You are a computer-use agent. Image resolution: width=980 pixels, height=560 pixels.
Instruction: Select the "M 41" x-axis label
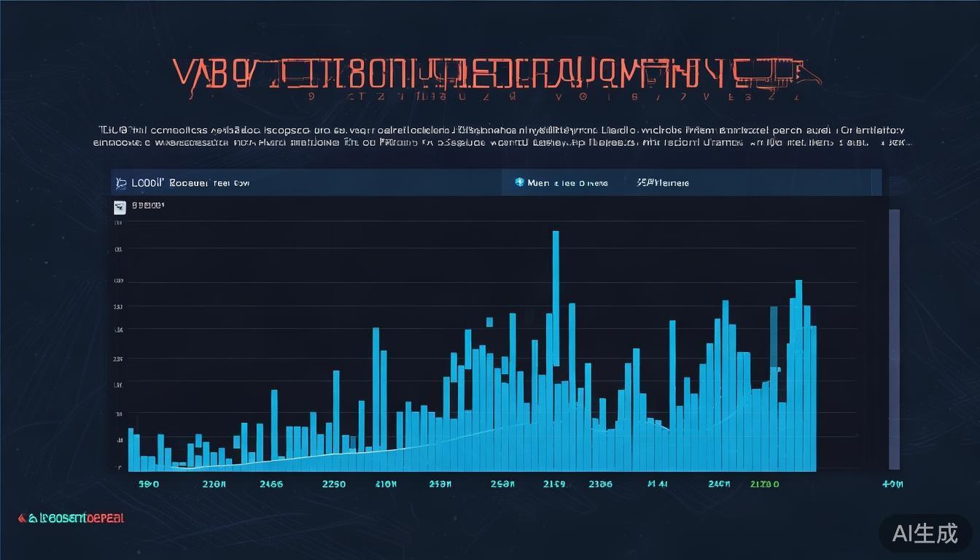pos(657,483)
